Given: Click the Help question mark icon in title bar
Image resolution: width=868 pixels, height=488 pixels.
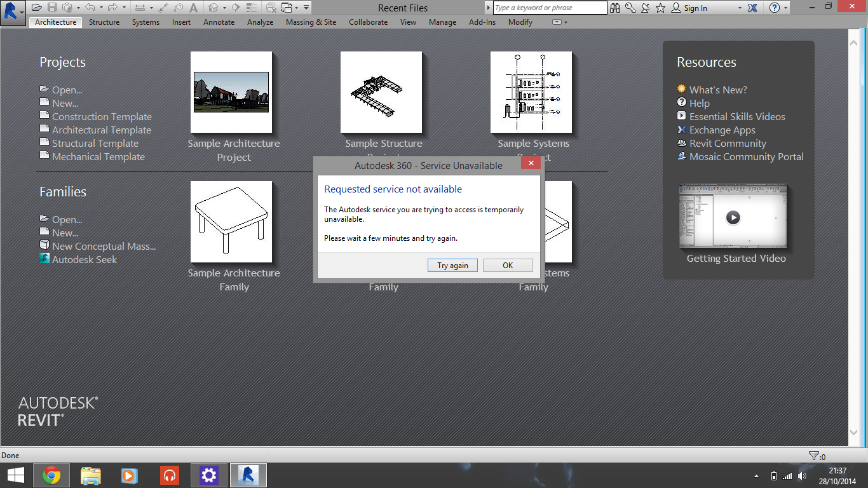Looking at the screenshot, I should pyautogui.click(x=775, y=8).
